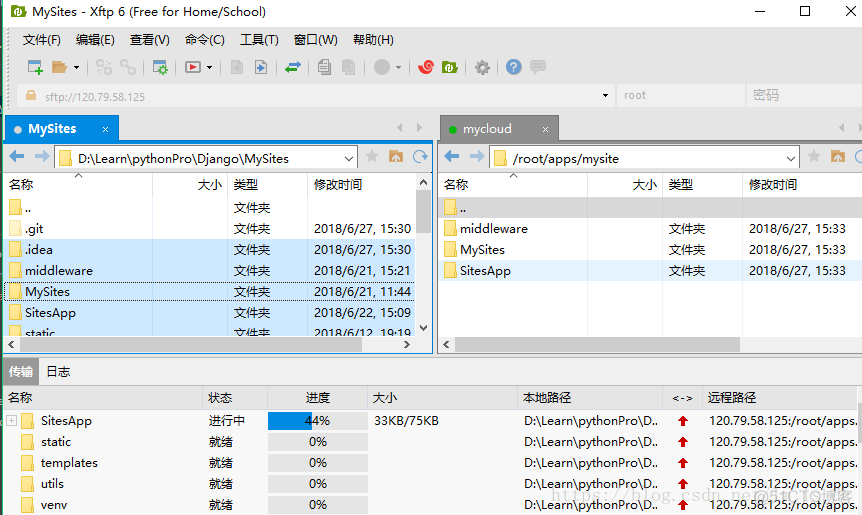Close the MySites tab
This screenshot has height=515, width=862.
pyautogui.click(x=105, y=129)
